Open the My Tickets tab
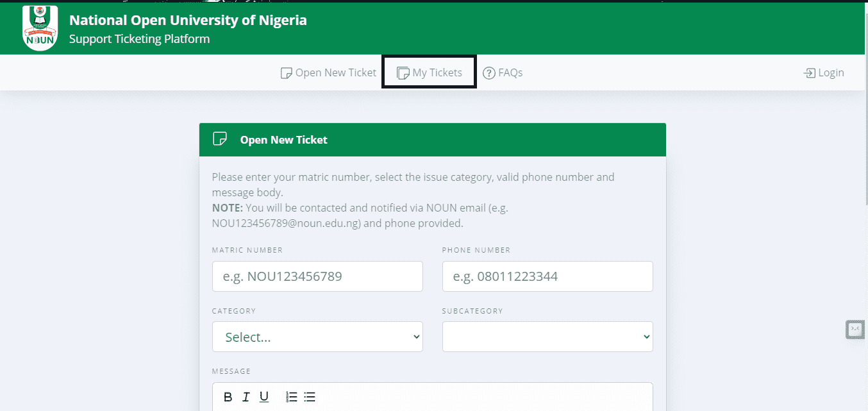 pos(430,72)
